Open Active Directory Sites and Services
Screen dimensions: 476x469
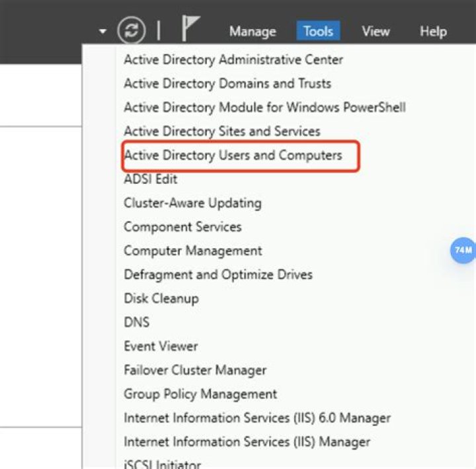pyautogui.click(x=222, y=131)
